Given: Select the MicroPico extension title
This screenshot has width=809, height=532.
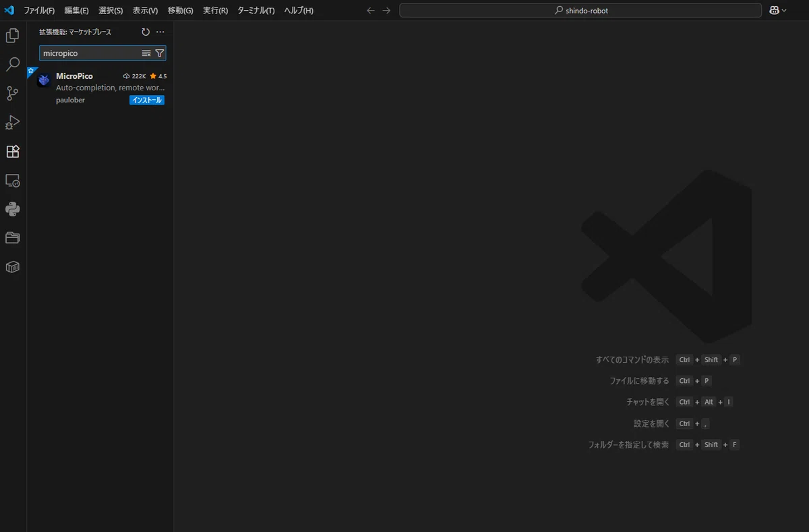Looking at the screenshot, I should 74,76.
